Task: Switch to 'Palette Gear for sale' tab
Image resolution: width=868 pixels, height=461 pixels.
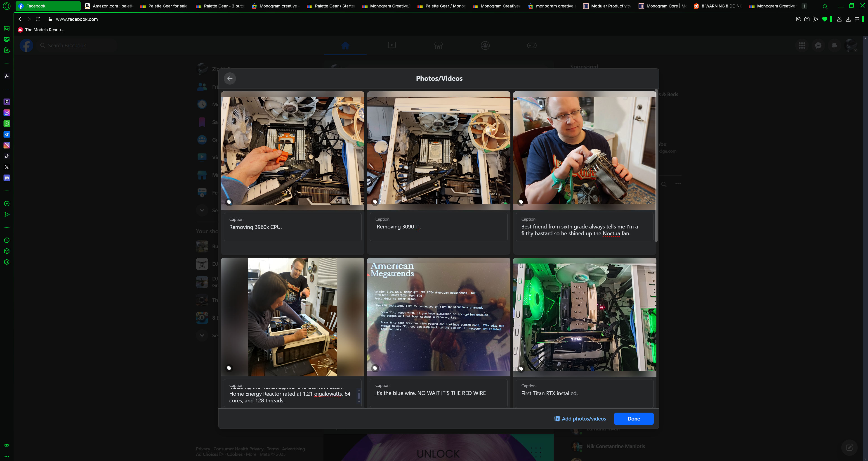Action: 164,6
